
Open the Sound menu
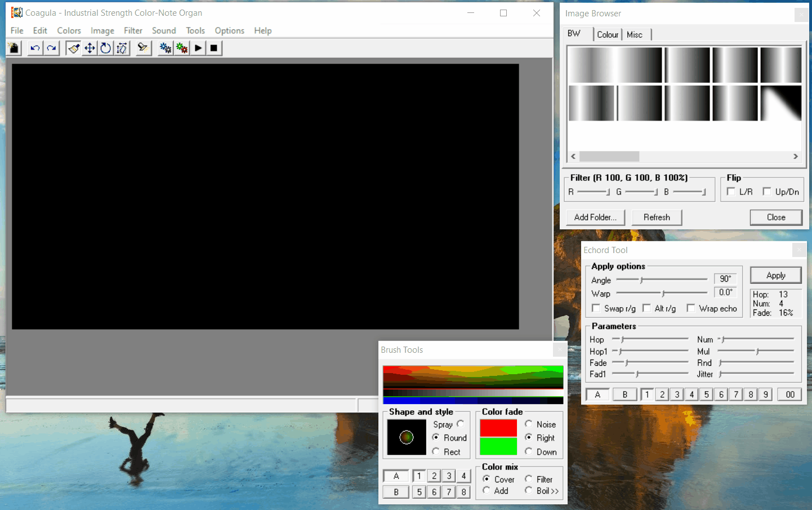pyautogui.click(x=164, y=30)
